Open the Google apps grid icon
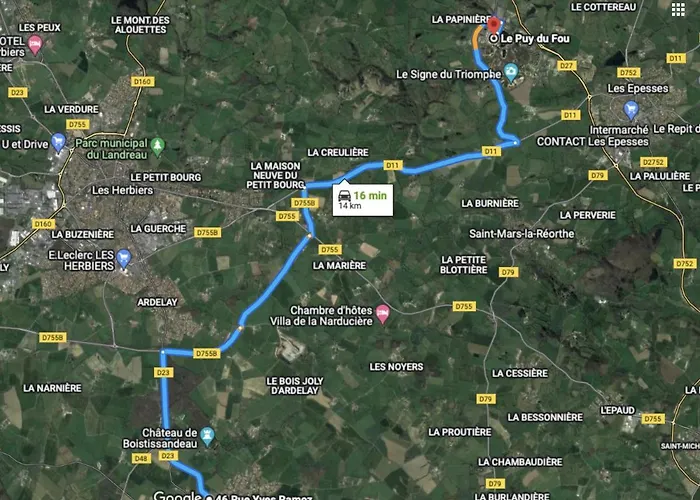The image size is (700, 500). (678, 9)
